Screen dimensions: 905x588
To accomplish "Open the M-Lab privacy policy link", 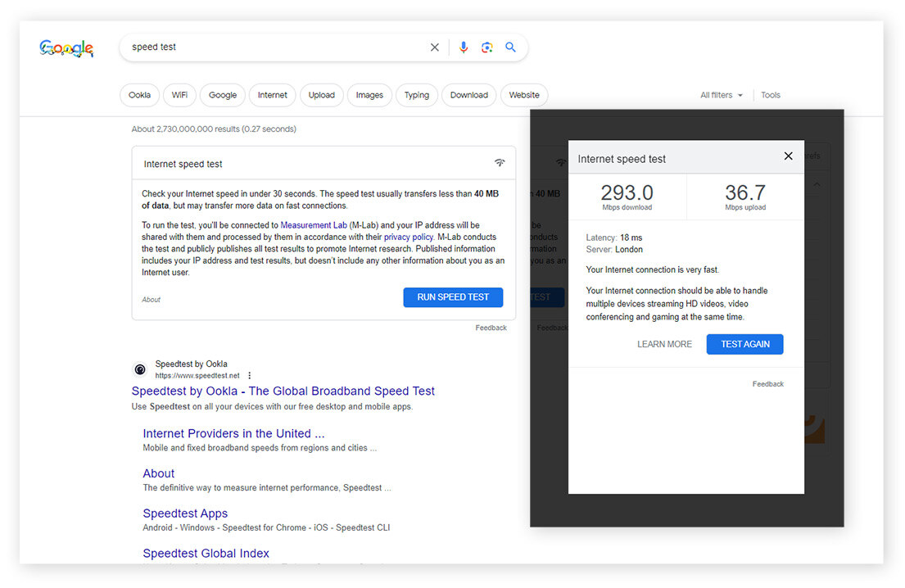I will pyautogui.click(x=410, y=237).
